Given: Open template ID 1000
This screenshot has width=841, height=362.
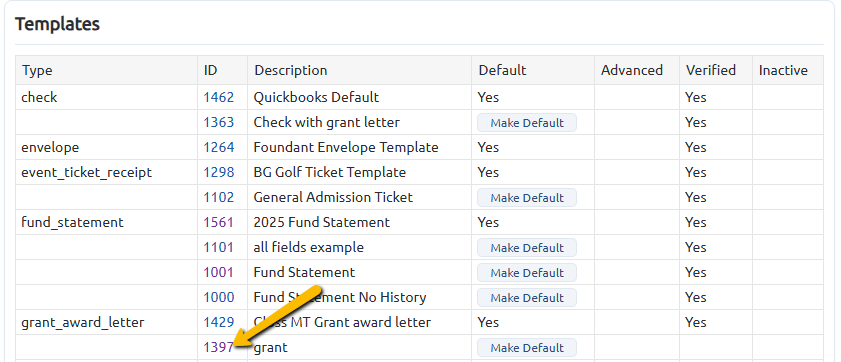Looking at the screenshot, I should coord(219,297).
